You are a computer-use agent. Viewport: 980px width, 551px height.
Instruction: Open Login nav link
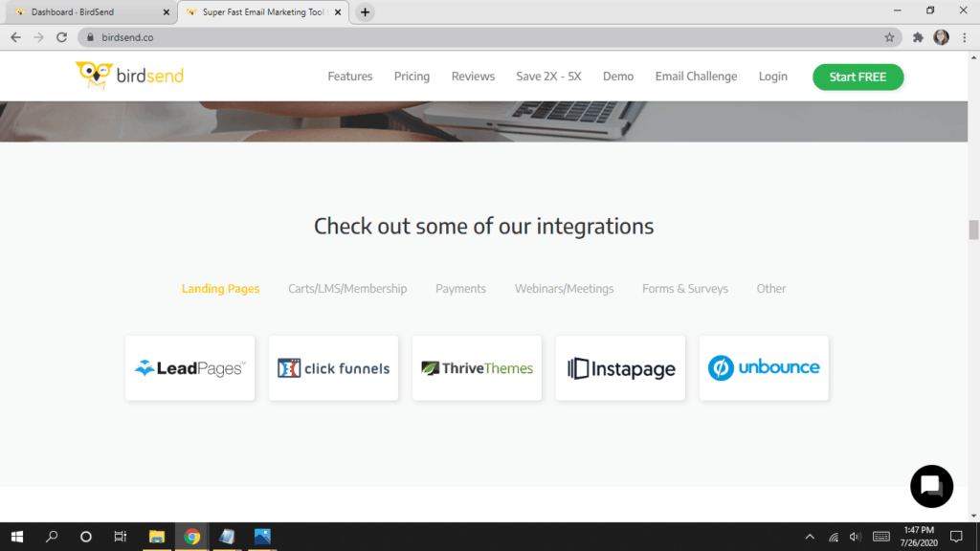pyautogui.click(x=773, y=77)
